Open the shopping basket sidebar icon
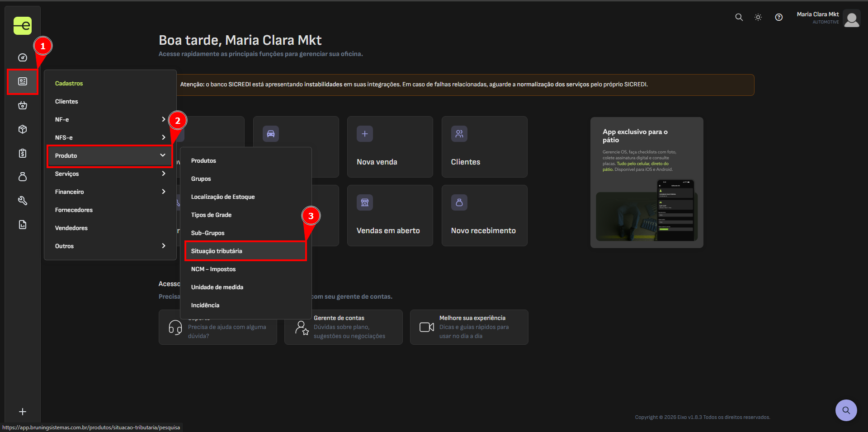Image resolution: width=868 pixels, height=432 pixels. point(23,105)
